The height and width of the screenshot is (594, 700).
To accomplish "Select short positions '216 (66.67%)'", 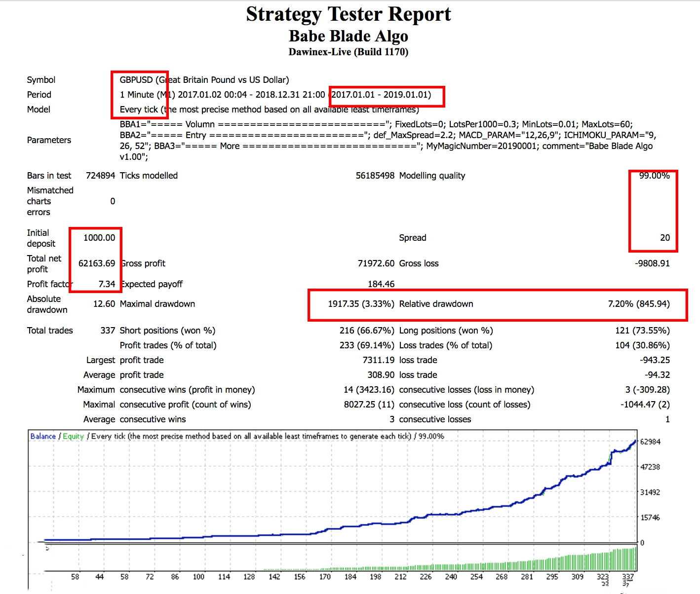I will pos(367,331).
